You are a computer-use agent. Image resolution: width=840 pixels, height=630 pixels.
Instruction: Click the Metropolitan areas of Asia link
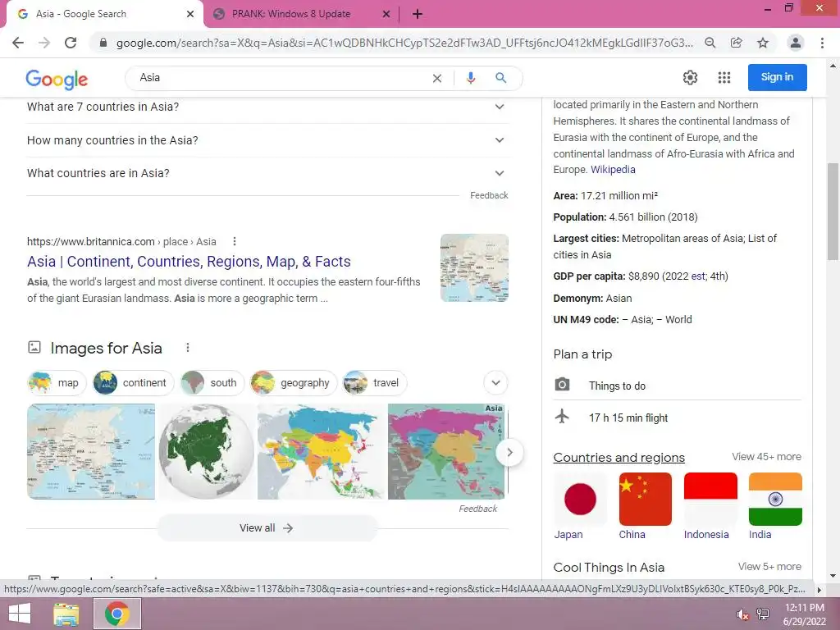(x=682, y=239)
